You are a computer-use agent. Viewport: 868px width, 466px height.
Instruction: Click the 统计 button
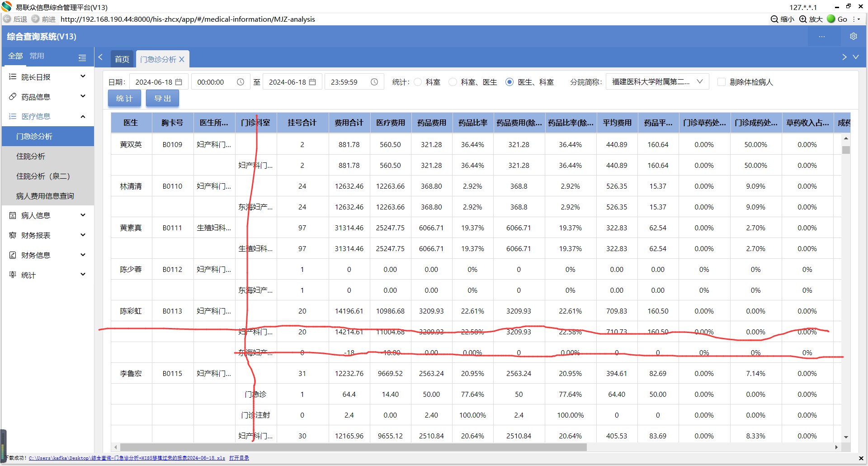click(x=124, y=98)
